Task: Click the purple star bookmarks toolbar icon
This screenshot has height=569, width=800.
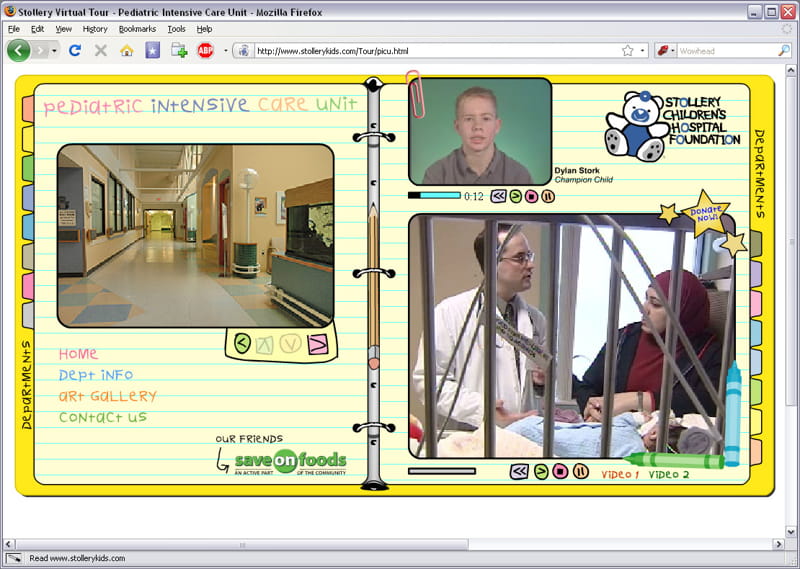Action: 153,50
